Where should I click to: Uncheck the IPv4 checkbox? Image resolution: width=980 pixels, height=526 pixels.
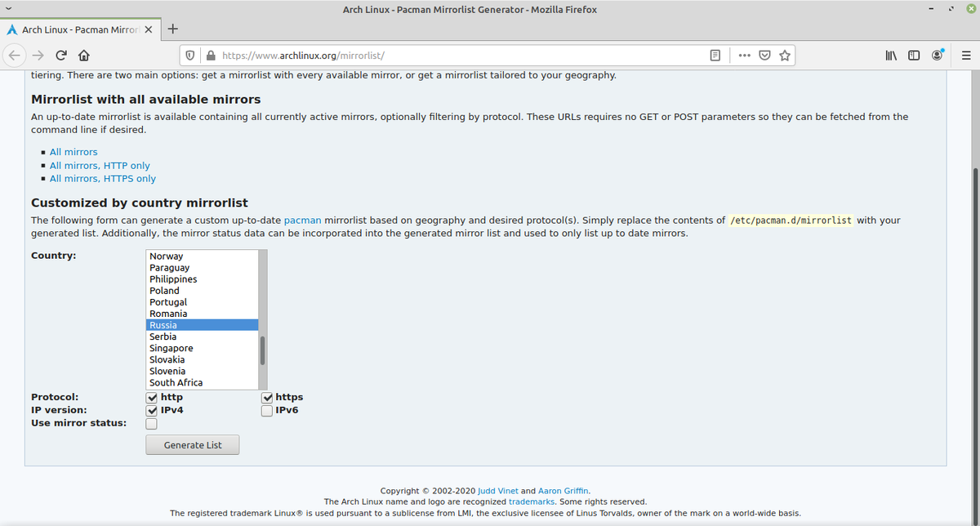[152, 411]
